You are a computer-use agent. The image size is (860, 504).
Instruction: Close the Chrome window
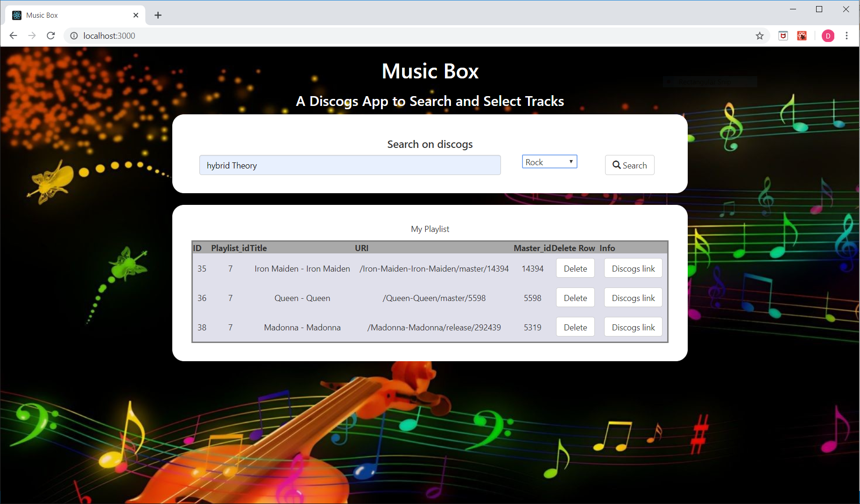tap(846, 9)
